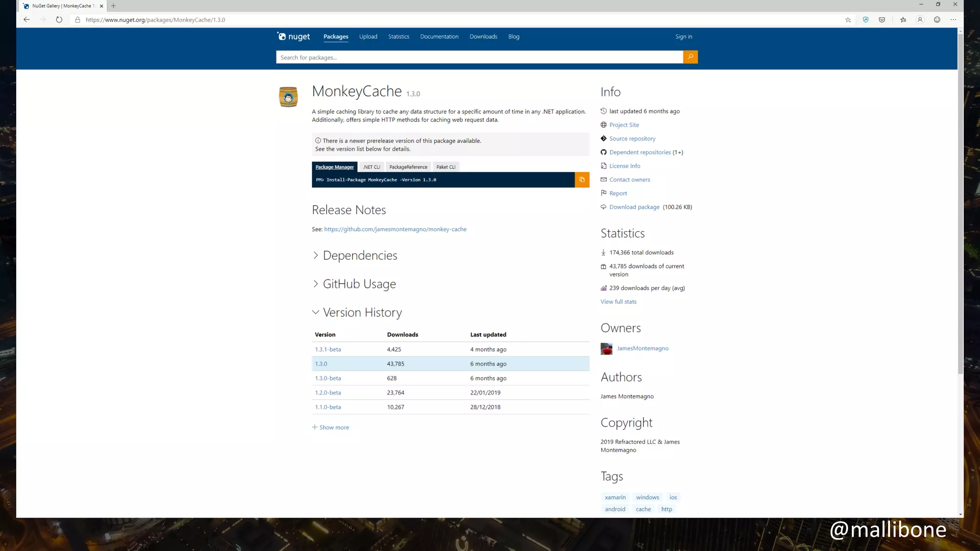Open the Download package link

(x=634, y=207)
